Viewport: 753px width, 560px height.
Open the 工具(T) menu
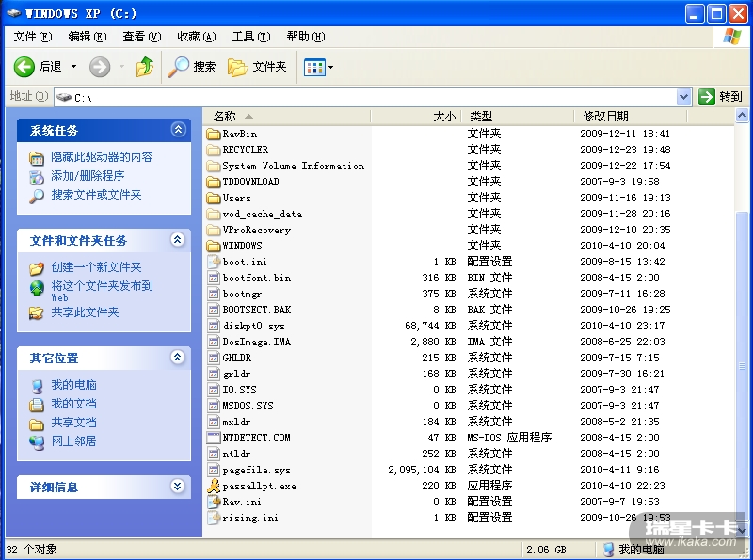point(250,37)
